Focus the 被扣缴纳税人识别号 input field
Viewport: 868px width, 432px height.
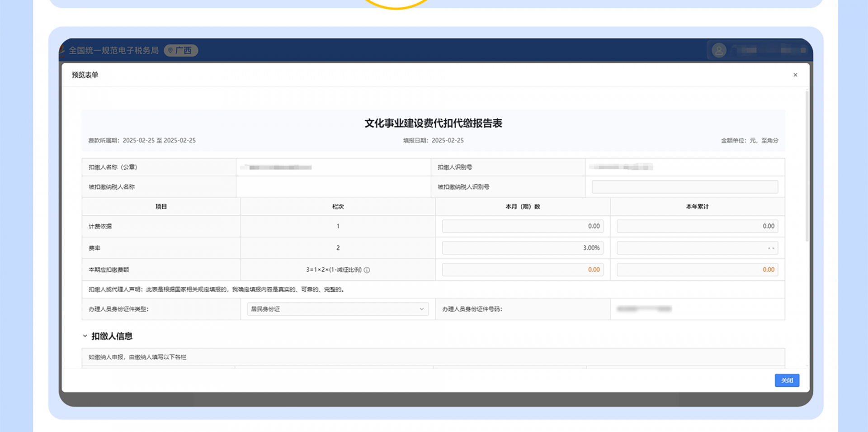684,187
